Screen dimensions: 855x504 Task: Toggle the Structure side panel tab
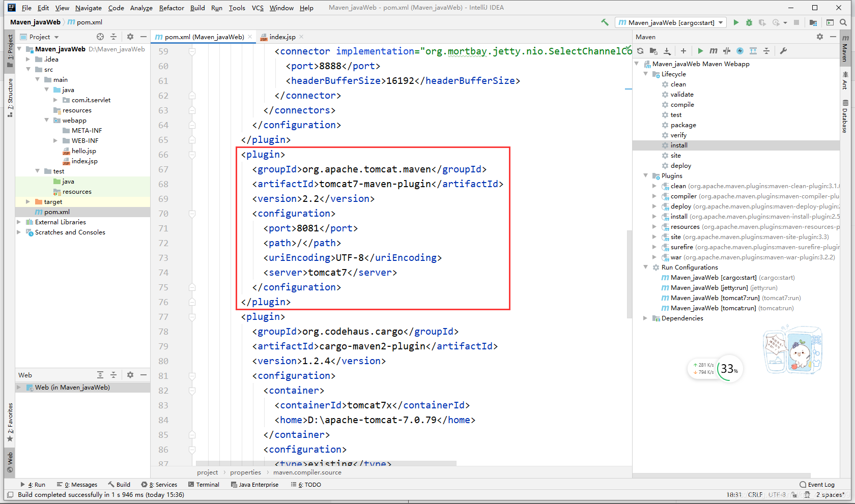[10, 98]
